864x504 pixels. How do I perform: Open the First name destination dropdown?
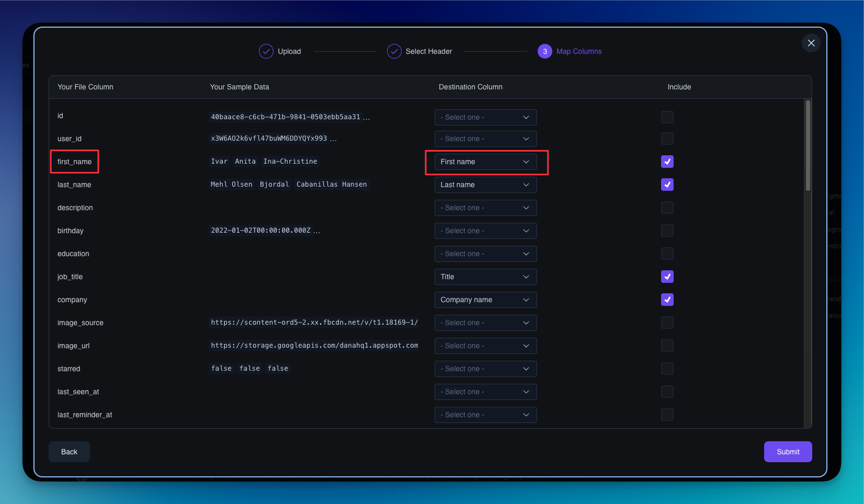486,162
